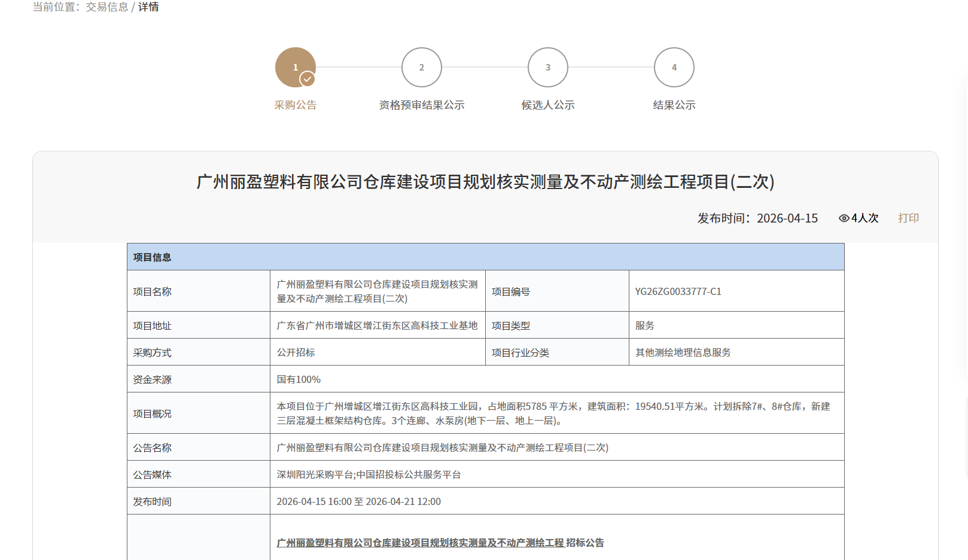
Task: Select the project number YG26ZG0033777-C1 cell
Action: point(678,291)
